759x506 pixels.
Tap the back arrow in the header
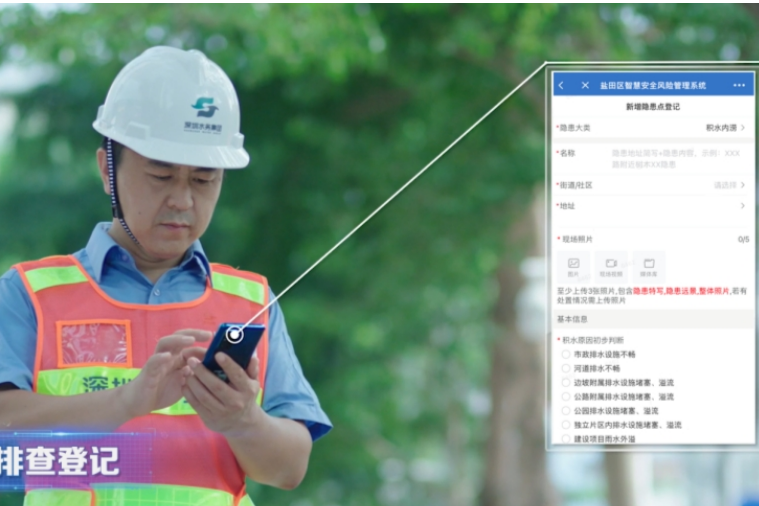(x=561, y=85)
